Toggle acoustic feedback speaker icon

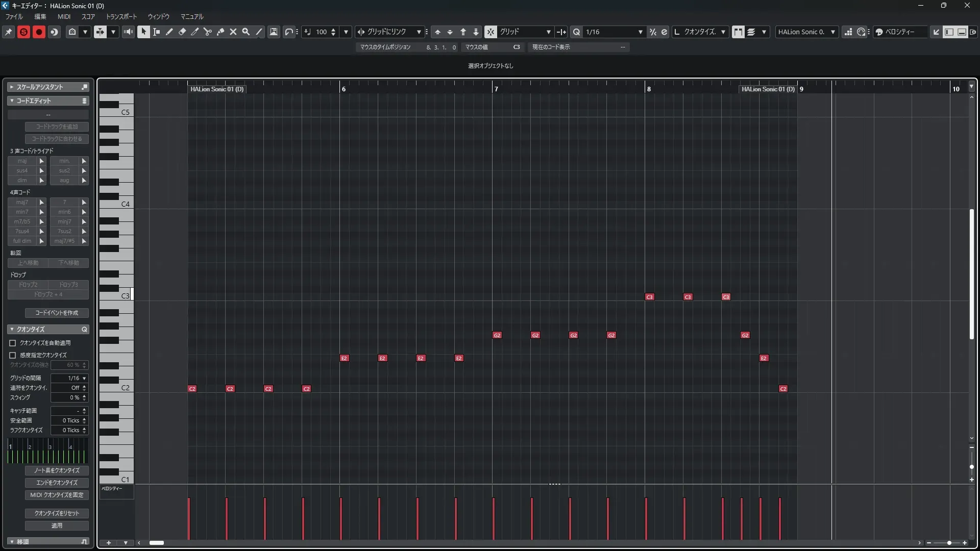click(x=128, y=32)
